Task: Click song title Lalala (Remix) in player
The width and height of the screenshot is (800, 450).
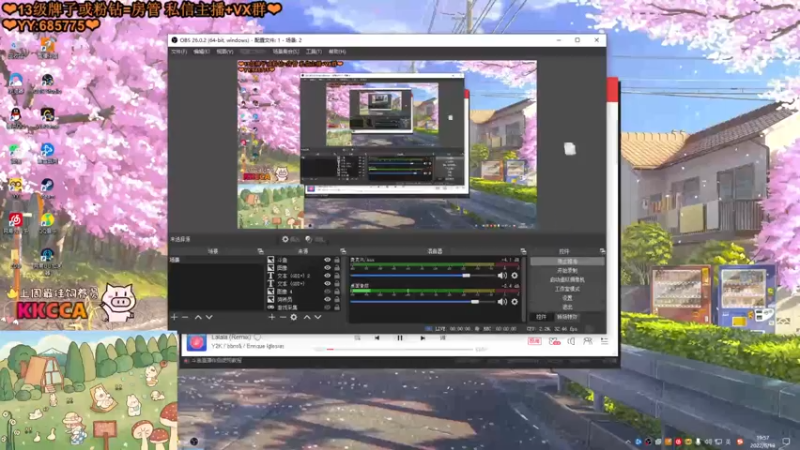Action: point(231,337)
